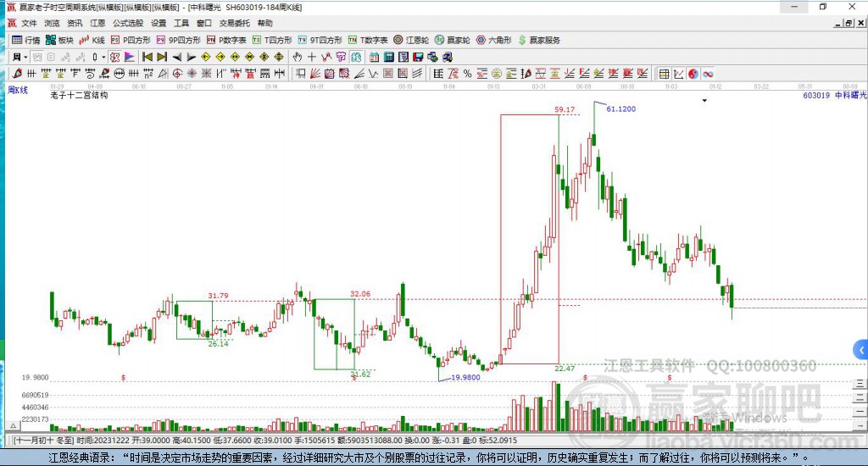The width and height of the screenshot is (868, 466).
Task: Select the hand pan tool
Action: (x=298, y=57)
